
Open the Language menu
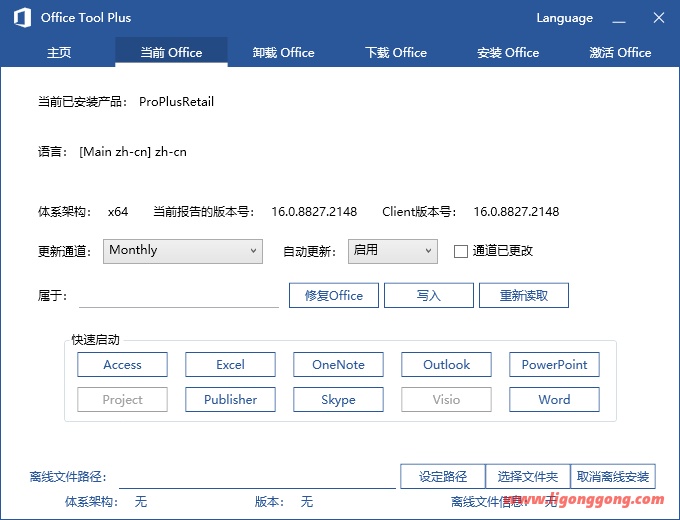click(x=564, y=18)
